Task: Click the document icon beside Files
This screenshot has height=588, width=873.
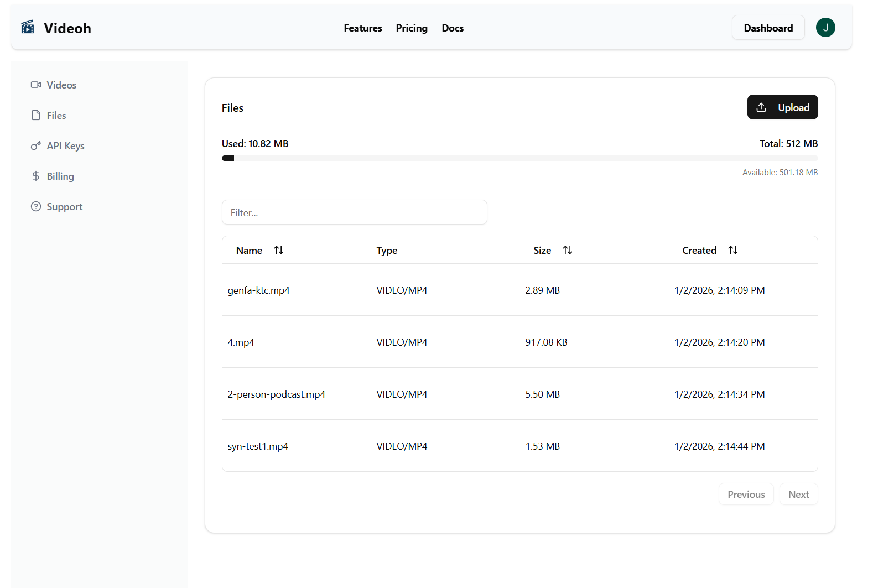Action: click(36, 115)
